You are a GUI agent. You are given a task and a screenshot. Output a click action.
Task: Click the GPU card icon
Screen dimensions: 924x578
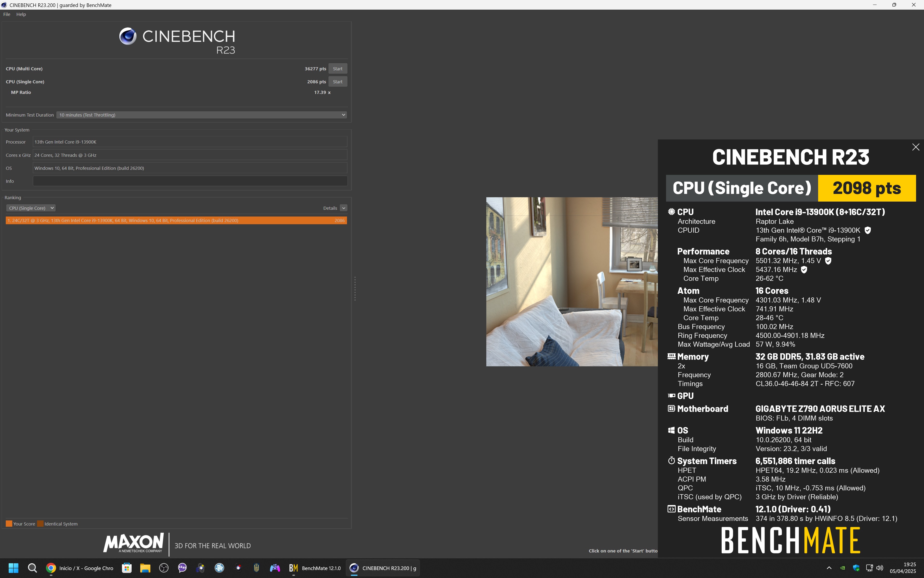tap(671, 396)
